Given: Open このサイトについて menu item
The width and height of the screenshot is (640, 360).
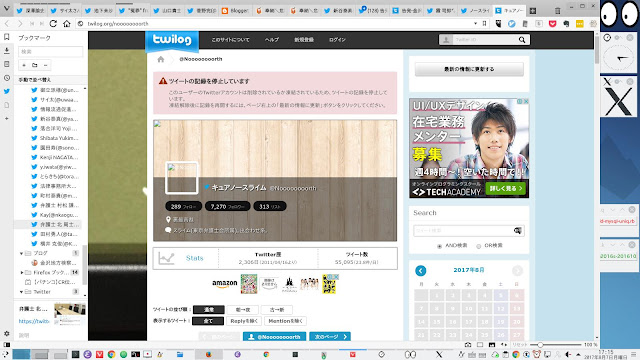Looking at the screenshot, I should coord(230,40).
